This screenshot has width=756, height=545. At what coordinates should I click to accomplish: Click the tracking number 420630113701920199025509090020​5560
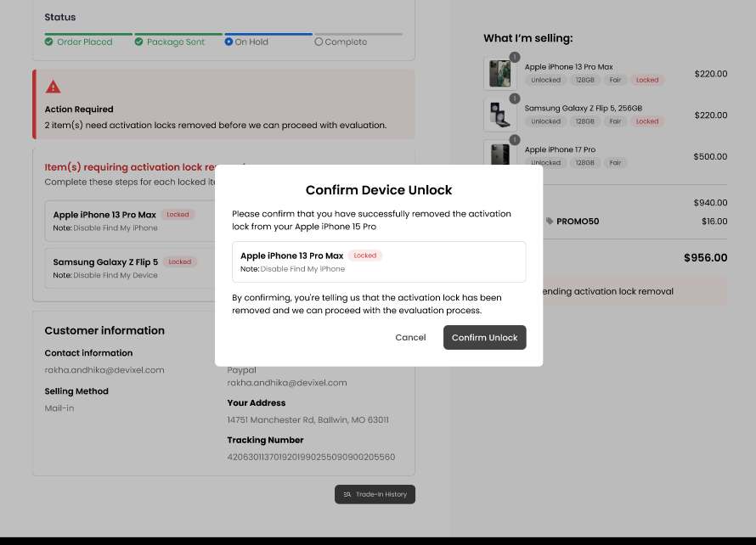click(311, 457)
